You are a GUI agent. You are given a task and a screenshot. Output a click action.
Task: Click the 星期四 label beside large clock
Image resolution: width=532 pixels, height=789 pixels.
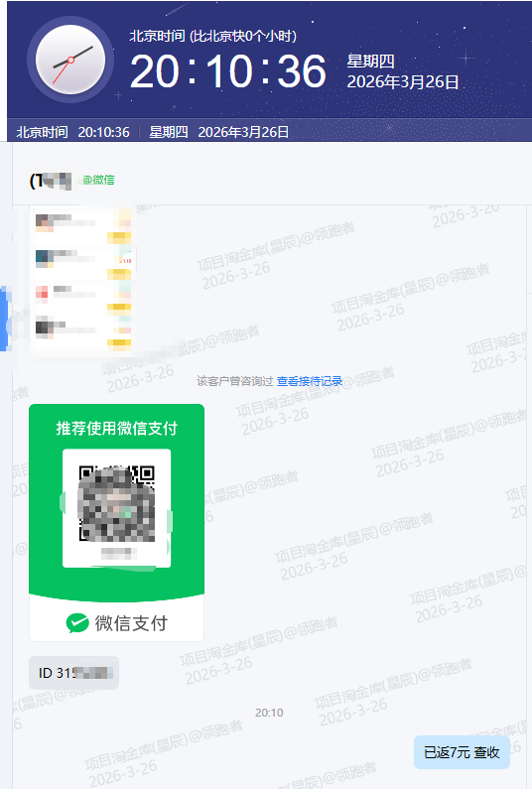(x=371, y=62)
